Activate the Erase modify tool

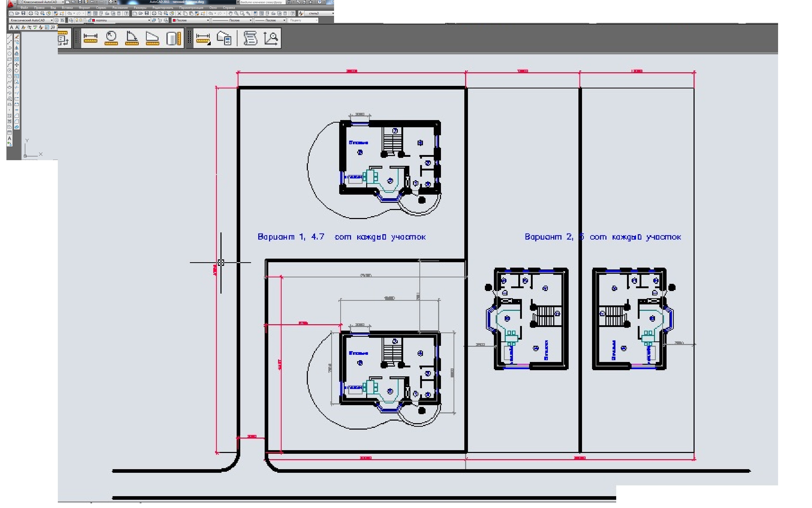pyautogui.click(x=17, y=37)
